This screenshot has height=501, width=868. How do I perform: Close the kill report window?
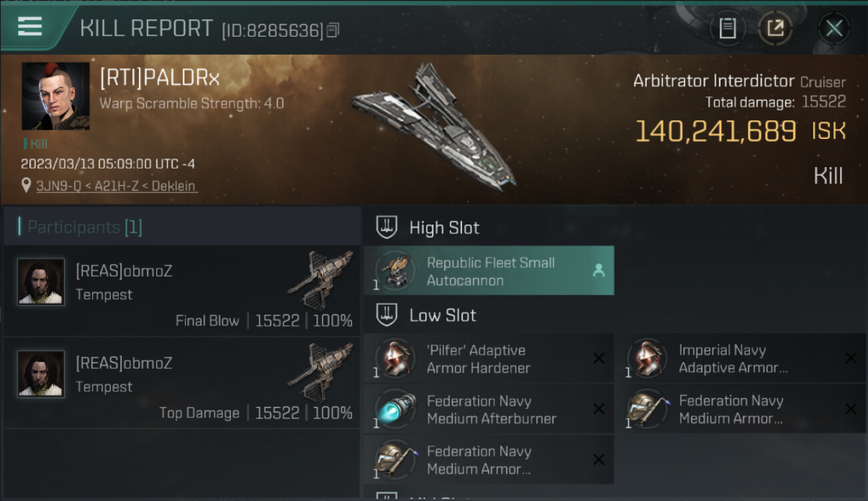point(833,28)
